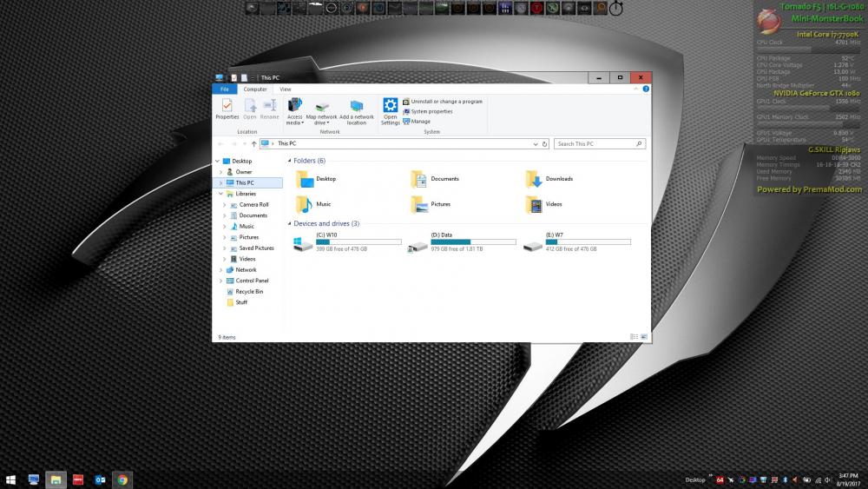The width and height of the screenshot is (868, 489).
Task: Open the Access media dropdown
Action: pyautogui.click(x=295, y=122)
